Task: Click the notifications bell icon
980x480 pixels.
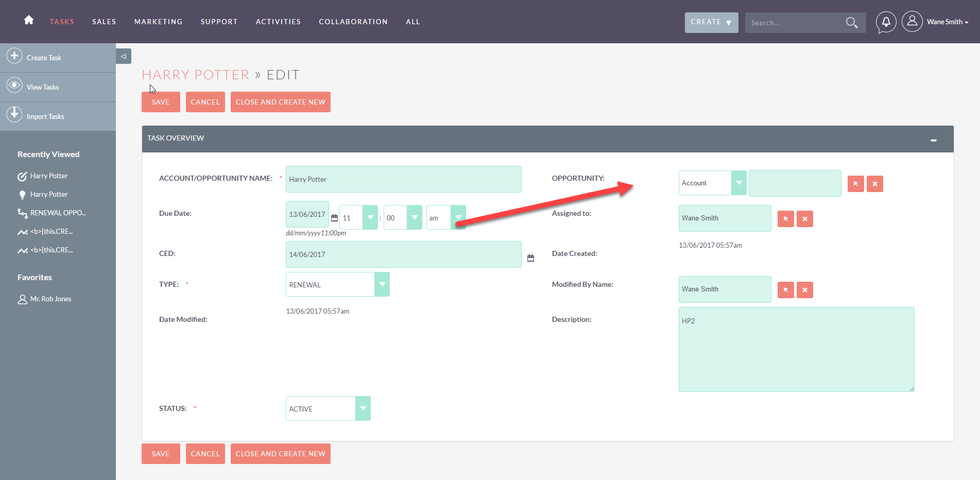Action: (885, 22)
